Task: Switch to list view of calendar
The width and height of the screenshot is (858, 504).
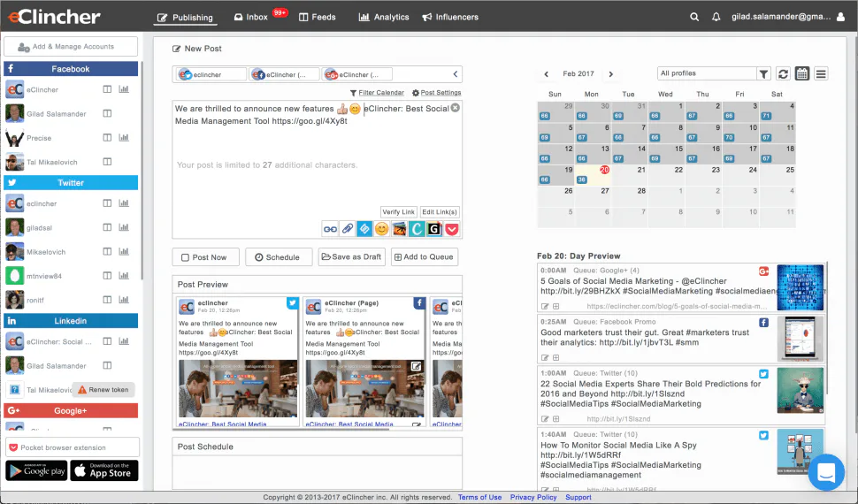Action: 821,73
